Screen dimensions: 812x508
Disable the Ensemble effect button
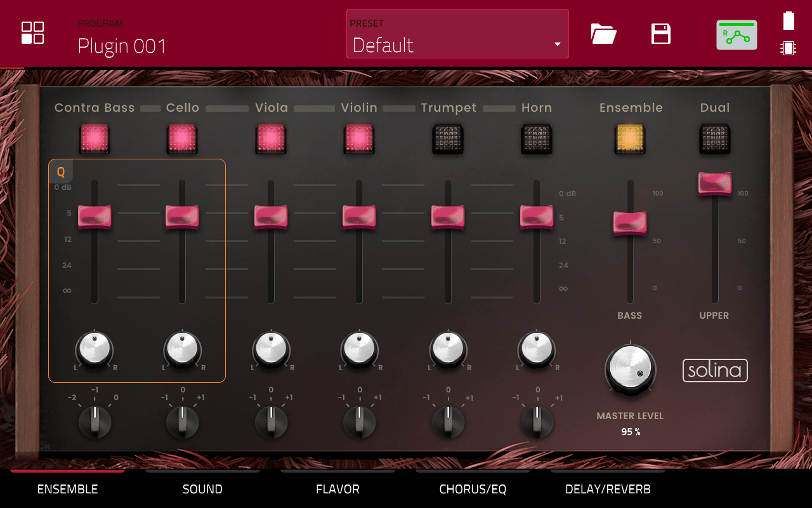[630, 138]
